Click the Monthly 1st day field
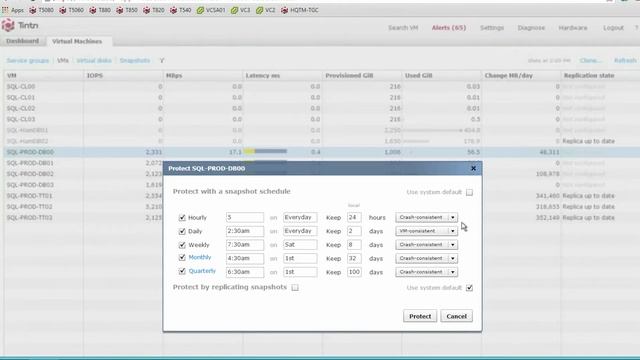 300,258
